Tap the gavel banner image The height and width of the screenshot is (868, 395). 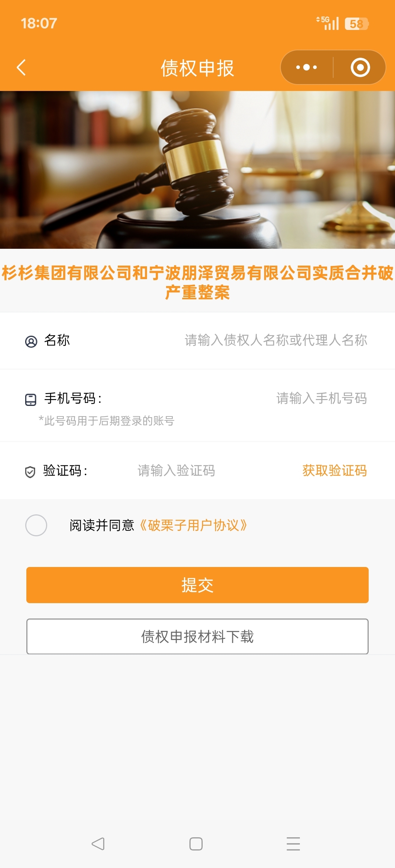[197, 170]
